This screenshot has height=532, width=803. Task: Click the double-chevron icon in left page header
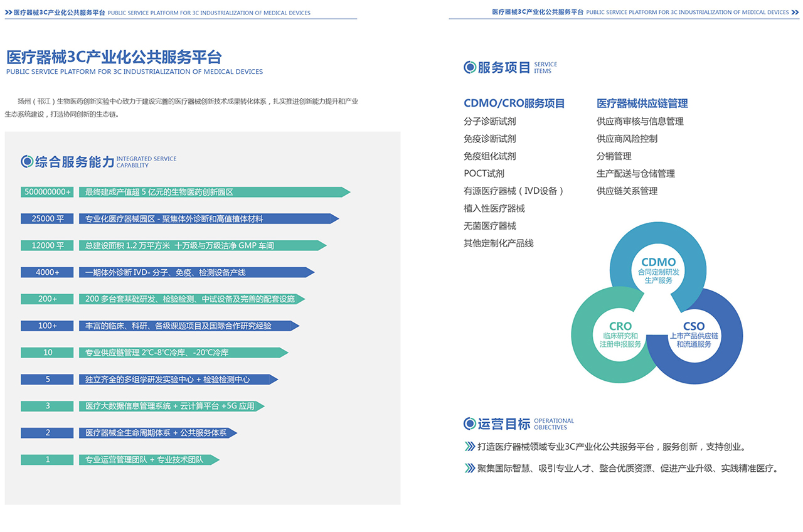click(x=8, y=13)
